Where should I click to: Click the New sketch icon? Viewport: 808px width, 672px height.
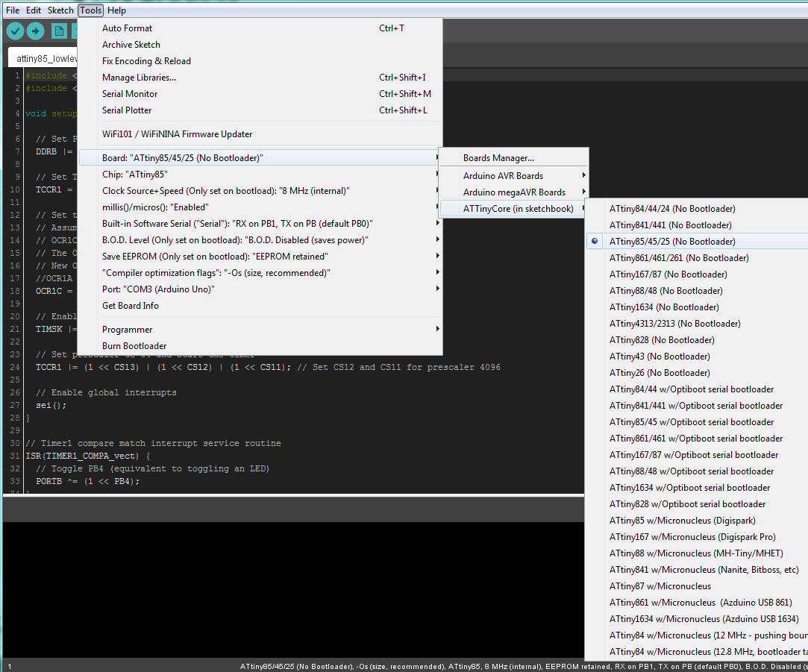[59, 31]
